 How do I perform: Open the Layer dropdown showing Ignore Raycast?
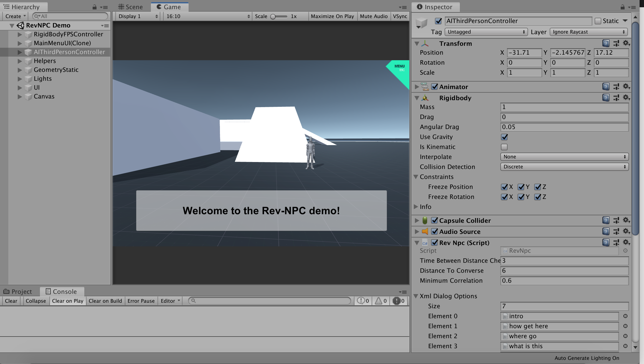(588, 32)
